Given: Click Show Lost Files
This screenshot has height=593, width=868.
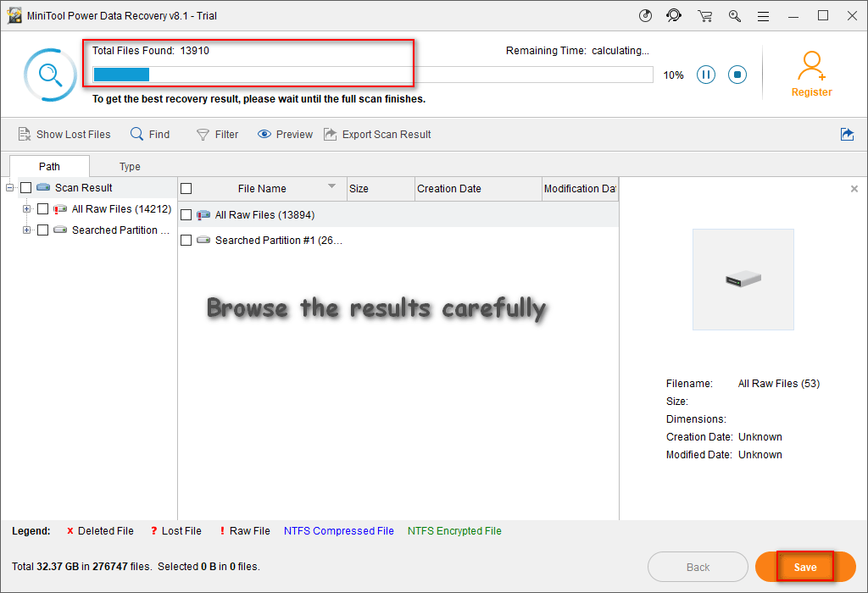Looking at the screenshot, I should [x=64, y=135].
